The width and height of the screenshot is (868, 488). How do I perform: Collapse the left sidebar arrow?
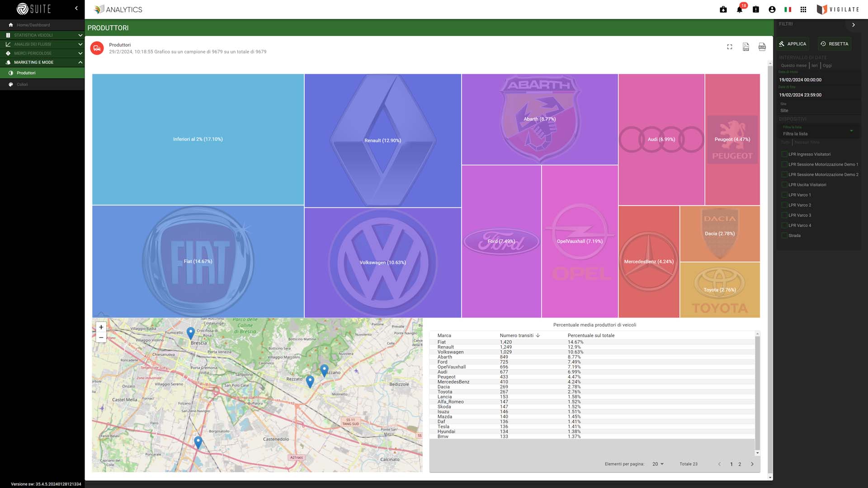point(76,8)
